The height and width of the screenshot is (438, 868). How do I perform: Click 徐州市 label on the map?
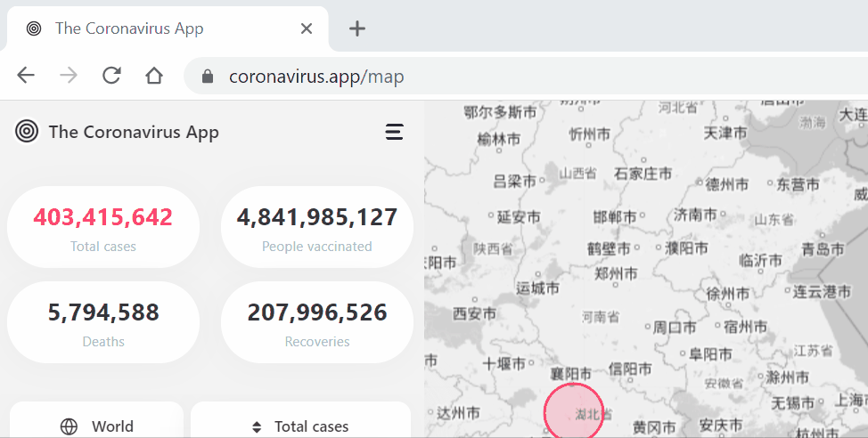728,294
